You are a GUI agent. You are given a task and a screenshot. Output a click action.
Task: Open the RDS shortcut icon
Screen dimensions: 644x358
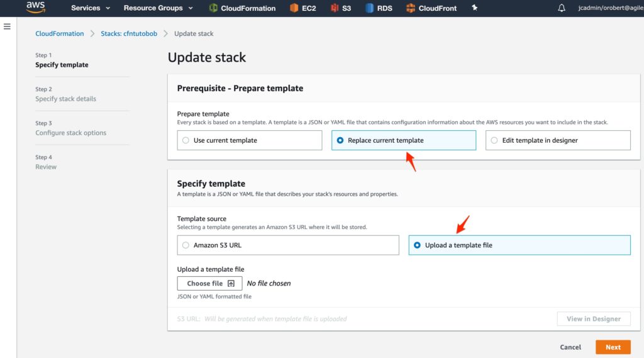pos(369,8)
